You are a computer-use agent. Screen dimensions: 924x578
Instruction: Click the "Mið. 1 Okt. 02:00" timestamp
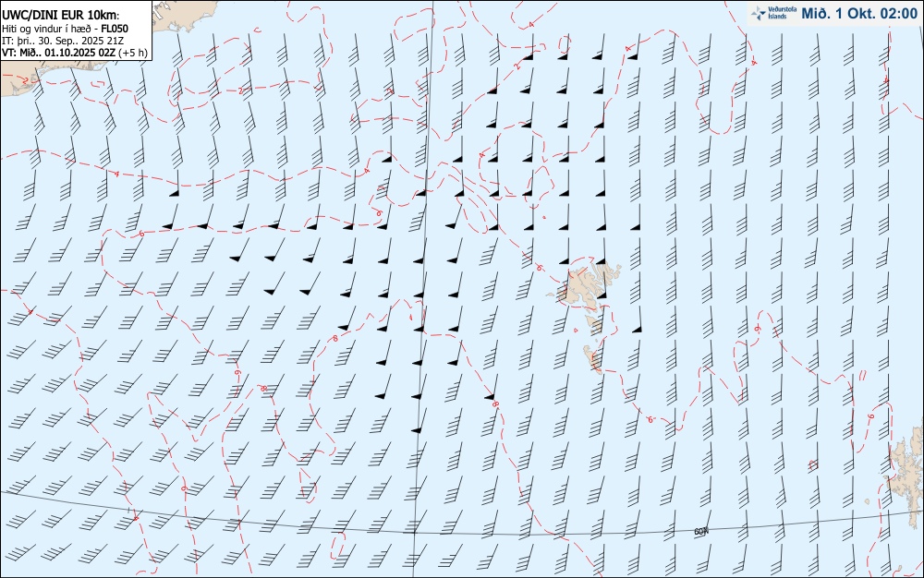click(x=859, y=13)
